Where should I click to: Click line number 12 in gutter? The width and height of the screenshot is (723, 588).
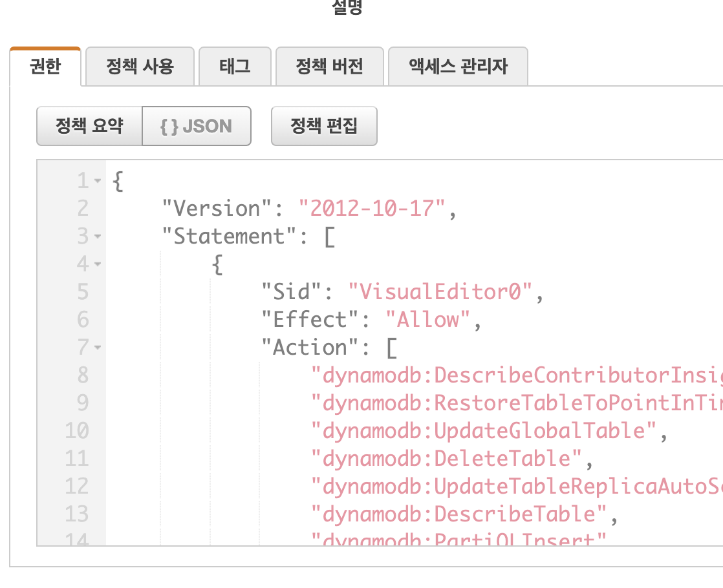coord(76,487)
